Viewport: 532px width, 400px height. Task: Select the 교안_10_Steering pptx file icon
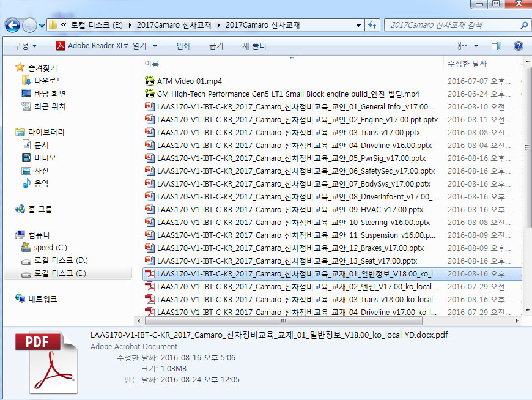[150, 222]
